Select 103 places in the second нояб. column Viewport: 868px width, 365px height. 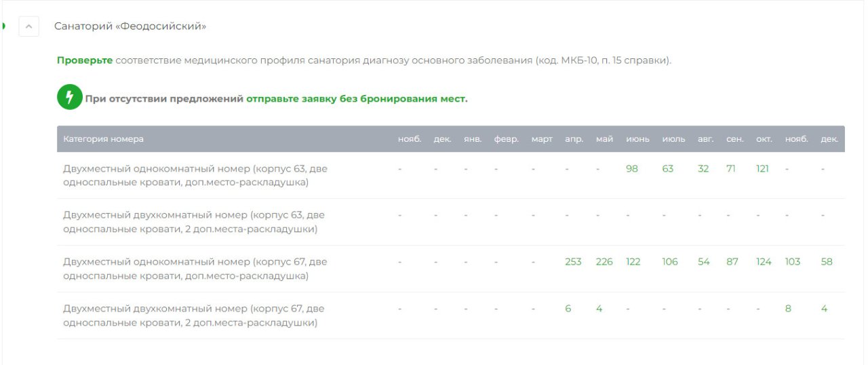pyautogui.click(x=793, y=262)
